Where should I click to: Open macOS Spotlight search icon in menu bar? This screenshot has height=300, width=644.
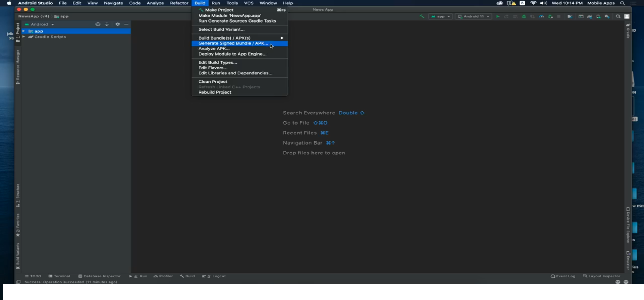622,3
